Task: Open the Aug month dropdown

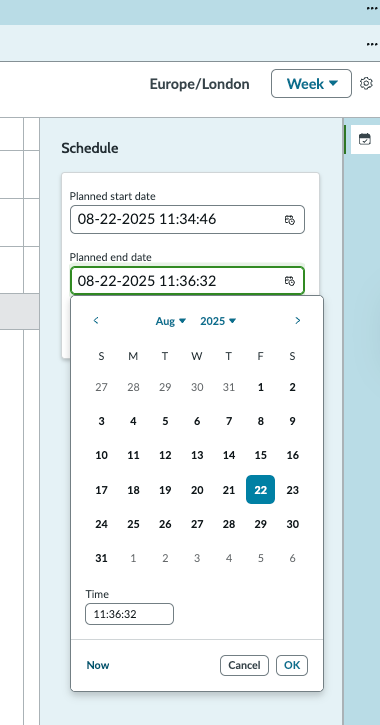Action: (171, 321)
